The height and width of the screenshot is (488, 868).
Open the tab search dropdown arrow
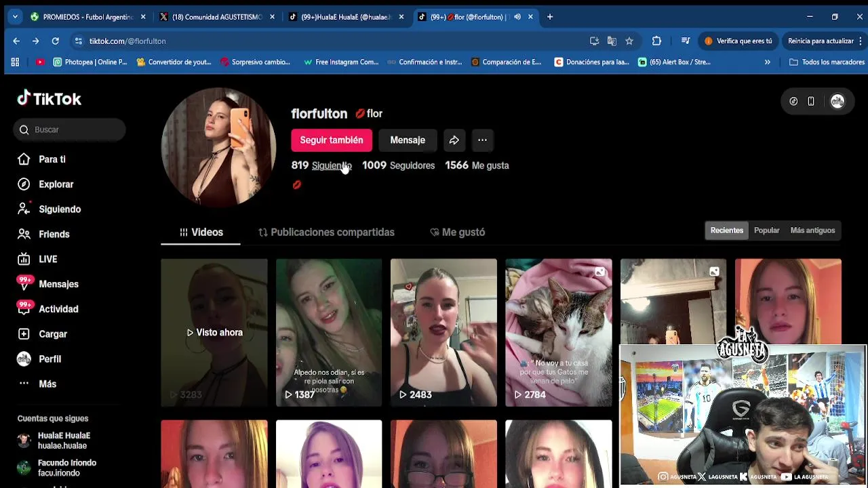point(15,17)
